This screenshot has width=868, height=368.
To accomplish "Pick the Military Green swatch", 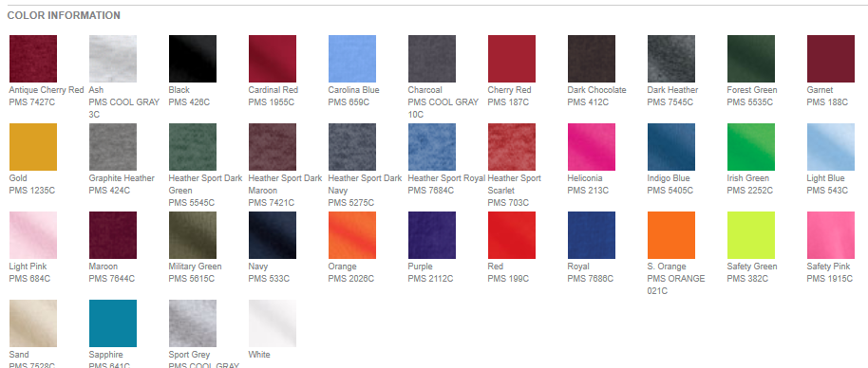I will tap(193, 235).
